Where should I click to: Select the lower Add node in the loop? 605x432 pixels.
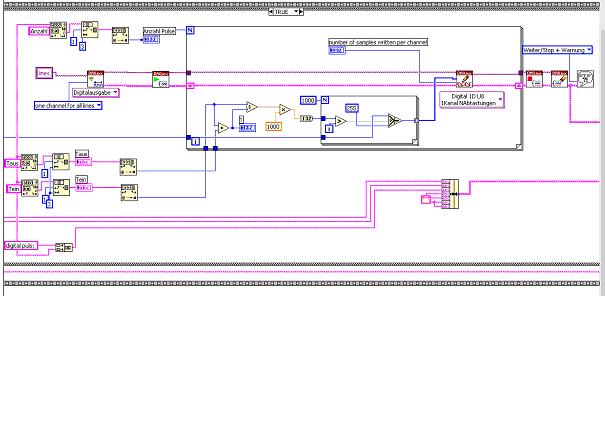(223, 128)
